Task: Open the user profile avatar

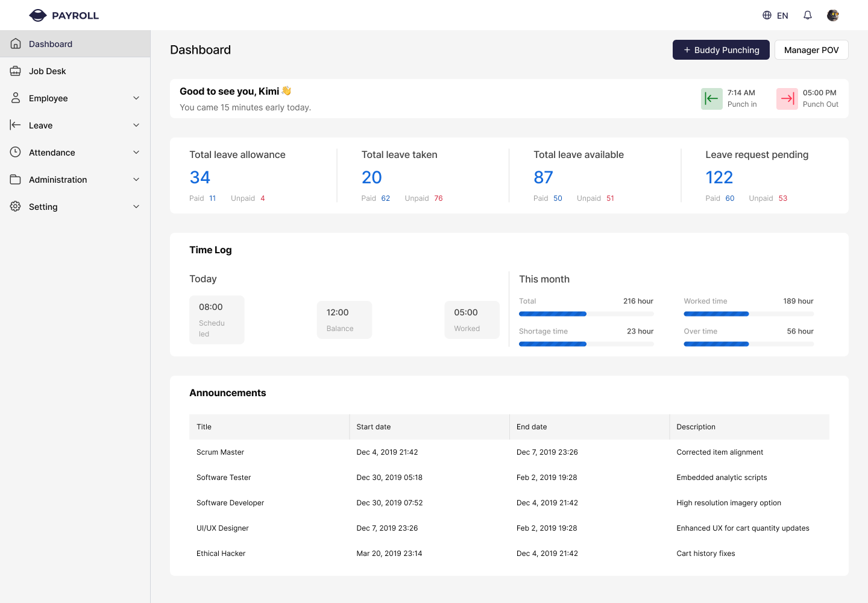Action: (x=833, y=15)
